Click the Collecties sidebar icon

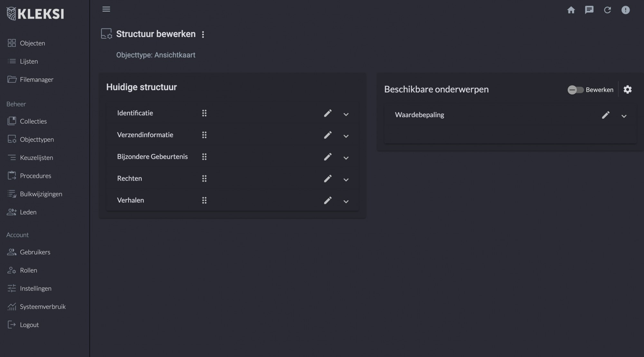11,121
